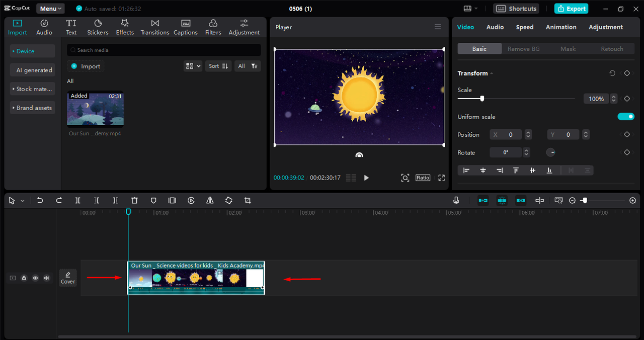Switch to Speed properties tab

tap(525, 27)
